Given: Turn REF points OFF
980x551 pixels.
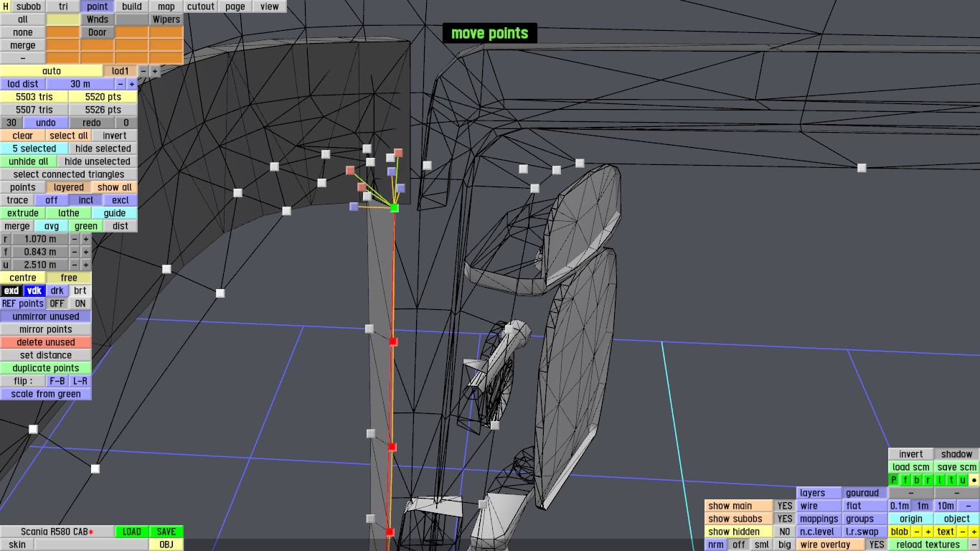Looking at the screenshot, I should coord(57,303).
